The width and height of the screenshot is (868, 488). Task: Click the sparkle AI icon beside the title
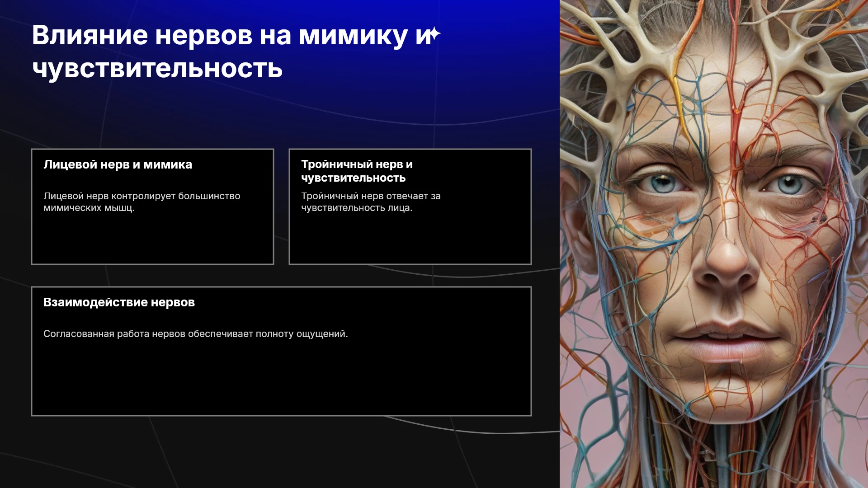coord(434,34)
